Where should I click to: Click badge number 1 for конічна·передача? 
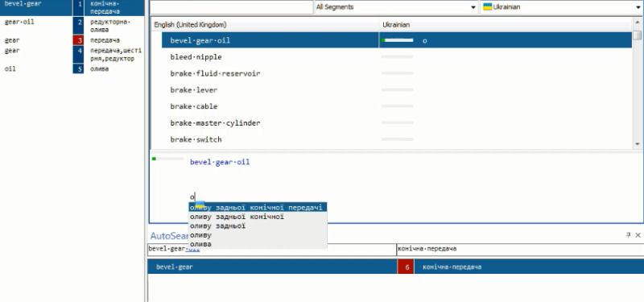[x=78, y=8]
